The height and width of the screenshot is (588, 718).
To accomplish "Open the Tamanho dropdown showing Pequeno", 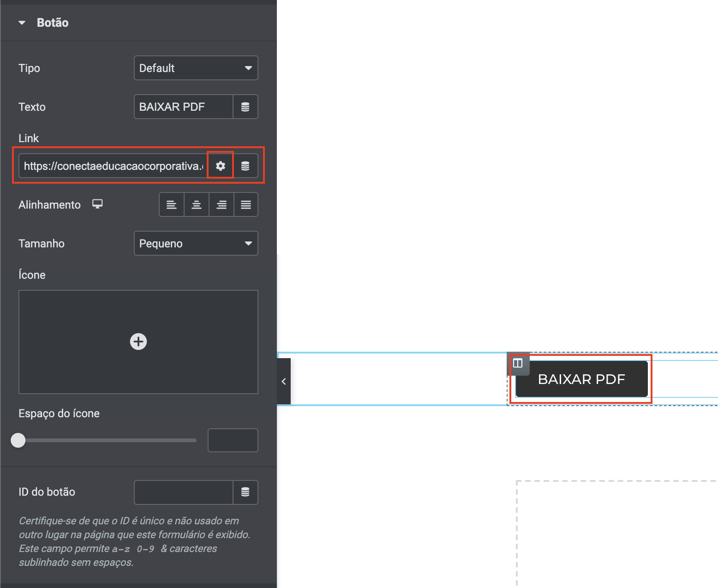I will click(x=196, y=243).
